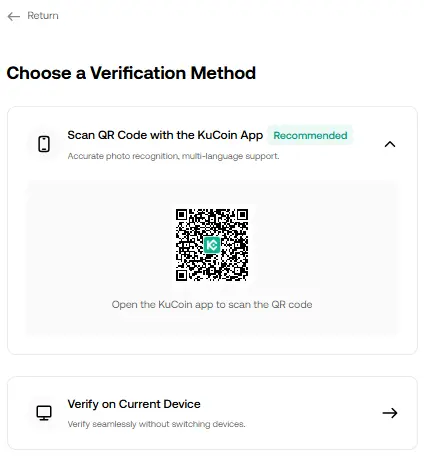
Task: Collapse the Scan QR Code section chevron
Action: (390, 144)
